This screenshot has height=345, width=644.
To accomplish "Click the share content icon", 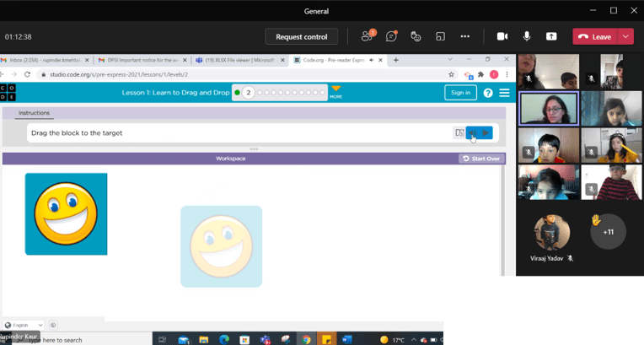I will pos(551,36).
